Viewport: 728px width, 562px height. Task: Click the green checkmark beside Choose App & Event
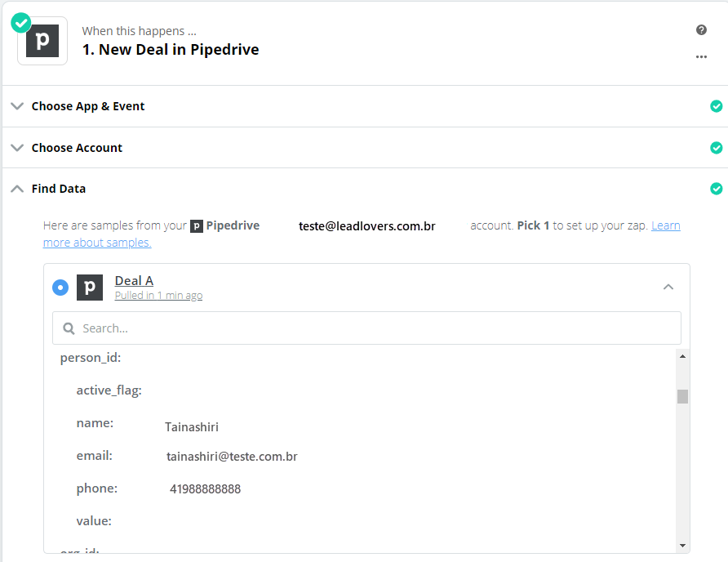click(716, 106)
